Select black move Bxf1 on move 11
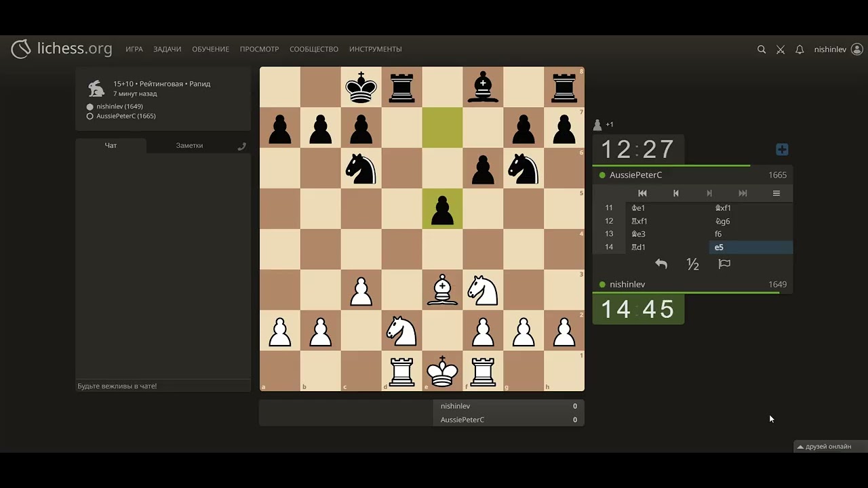The width and height of the screenshot is (868, 488). tap(751, 208)
